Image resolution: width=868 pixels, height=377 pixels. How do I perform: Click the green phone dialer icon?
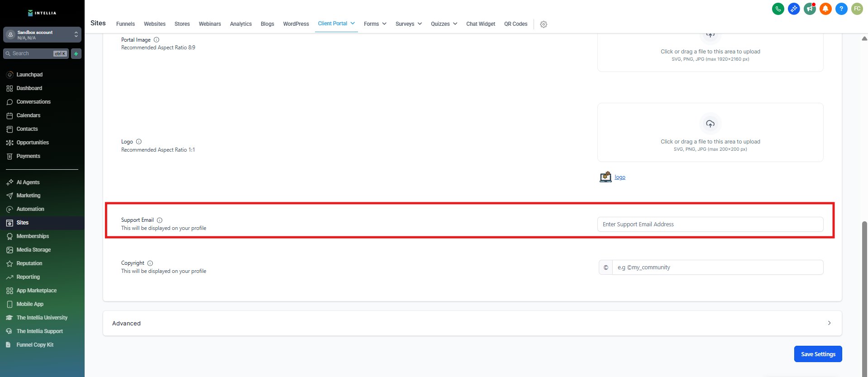click(778, 9)
